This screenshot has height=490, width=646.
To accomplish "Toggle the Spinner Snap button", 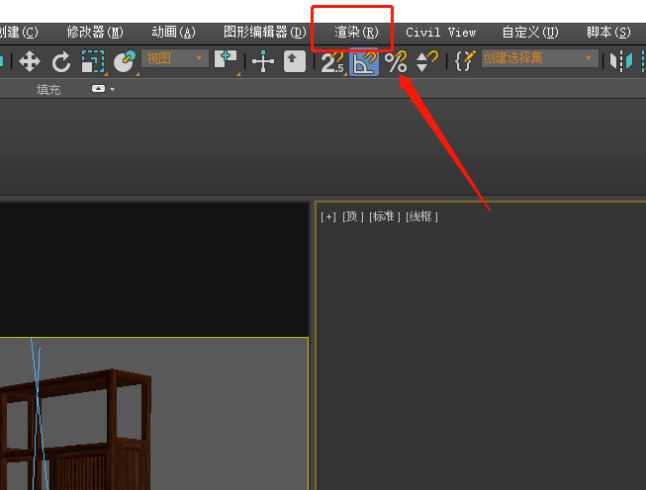I will coord(427,62).
